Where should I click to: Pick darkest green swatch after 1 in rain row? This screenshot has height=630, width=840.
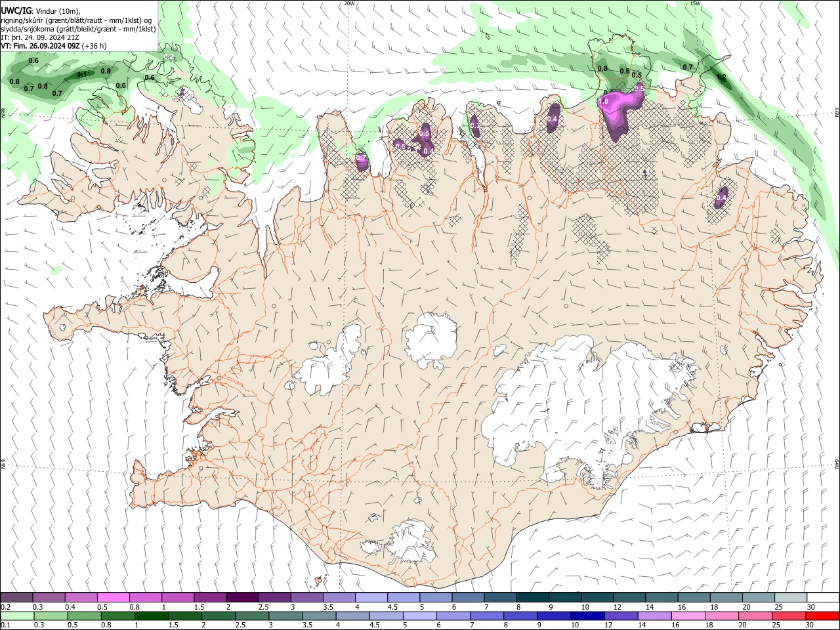pyautogui.click(x=152, y=616)
